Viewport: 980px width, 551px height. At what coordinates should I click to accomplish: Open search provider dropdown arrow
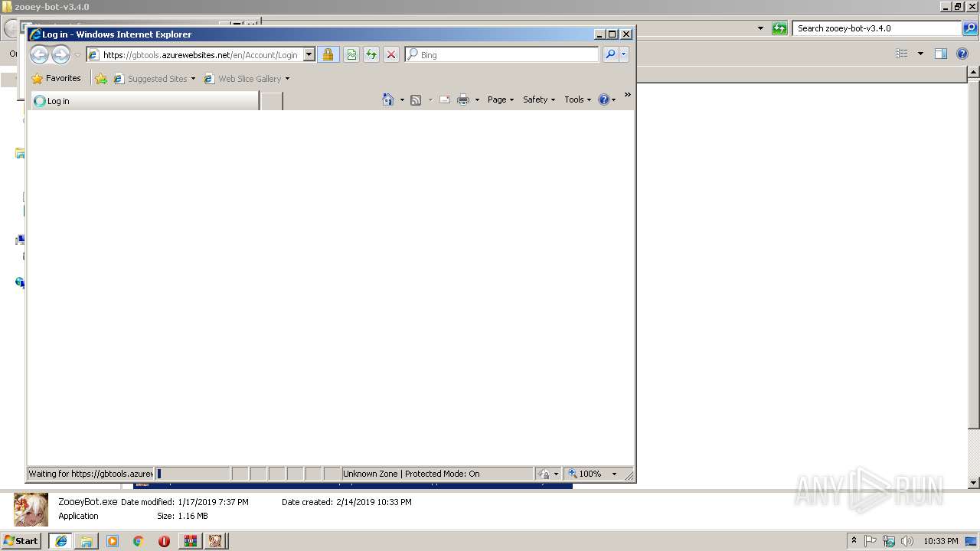(624, 54)
